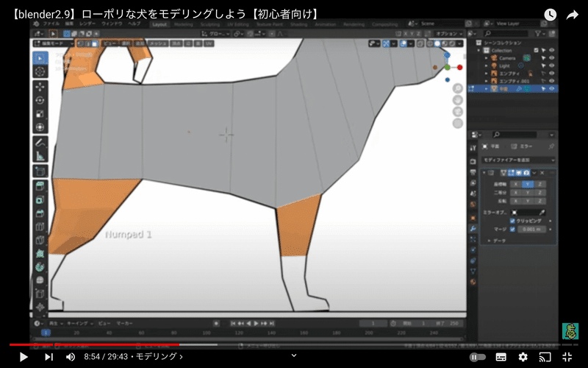Enable mirror axis Y toggle
Viewport: 588px width, 368px height.
pyautogui.click(x=528, y=184)
